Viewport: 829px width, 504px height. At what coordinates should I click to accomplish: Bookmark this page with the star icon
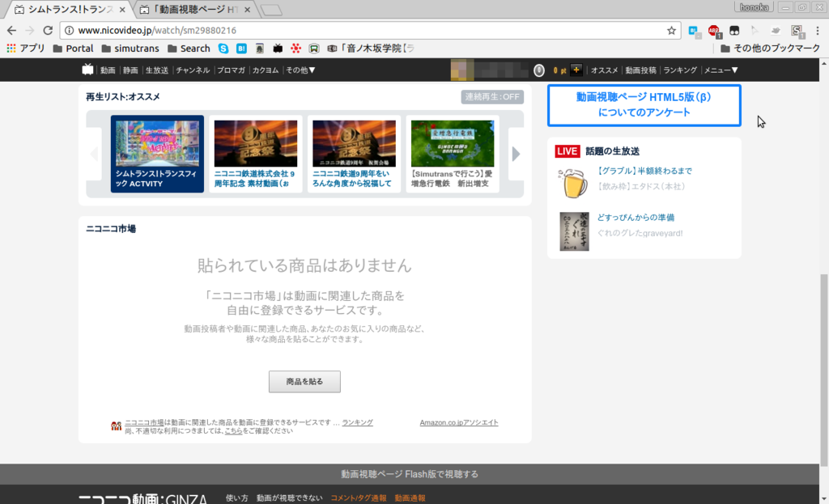(x=671, y=31)
